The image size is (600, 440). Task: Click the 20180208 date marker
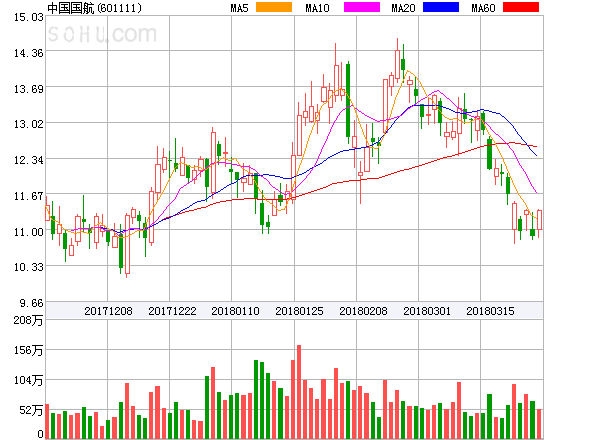[363, 311]
